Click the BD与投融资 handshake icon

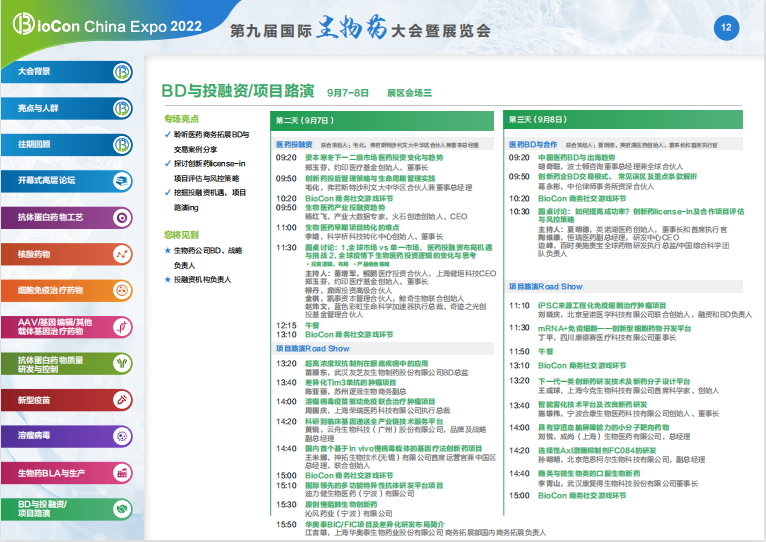[122, 509]
